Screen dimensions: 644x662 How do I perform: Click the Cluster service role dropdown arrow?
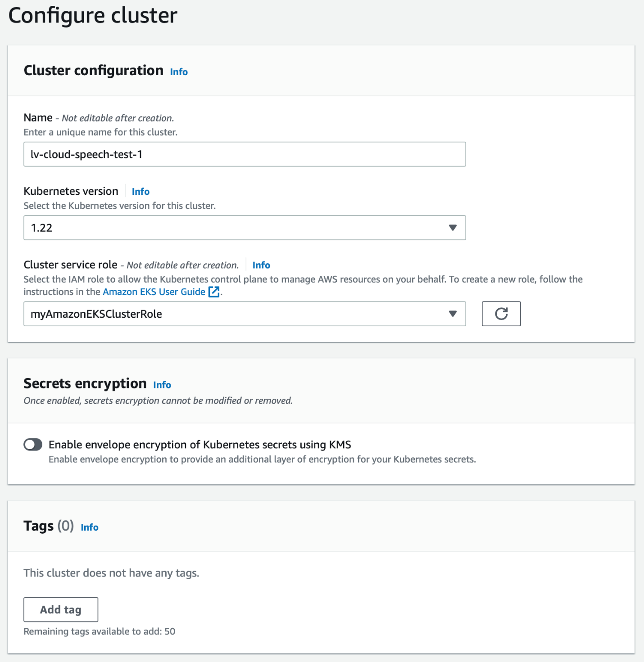453,314
